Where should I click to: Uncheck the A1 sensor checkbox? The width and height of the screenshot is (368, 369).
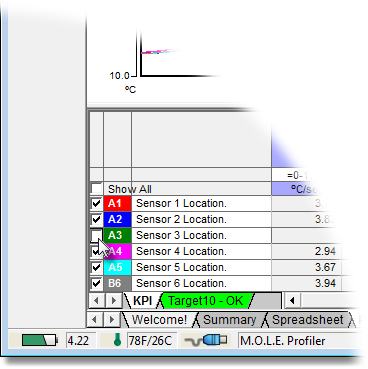(x=96, y=203)
